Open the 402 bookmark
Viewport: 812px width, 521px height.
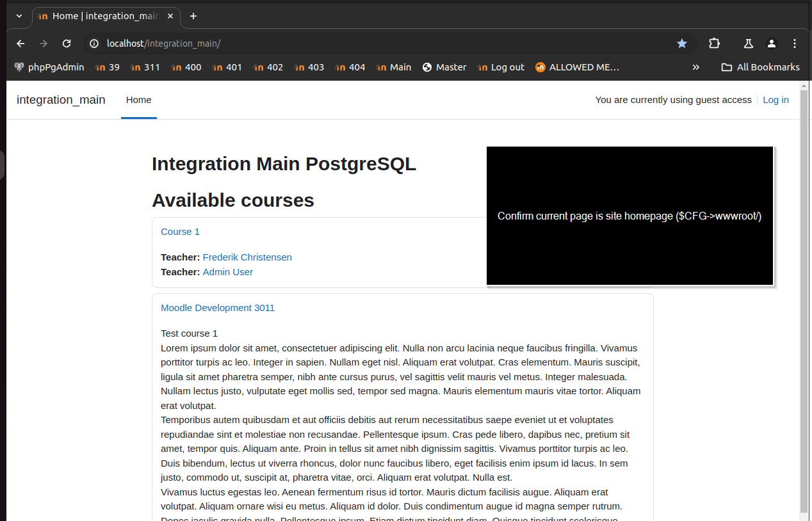tap(268, 67)
